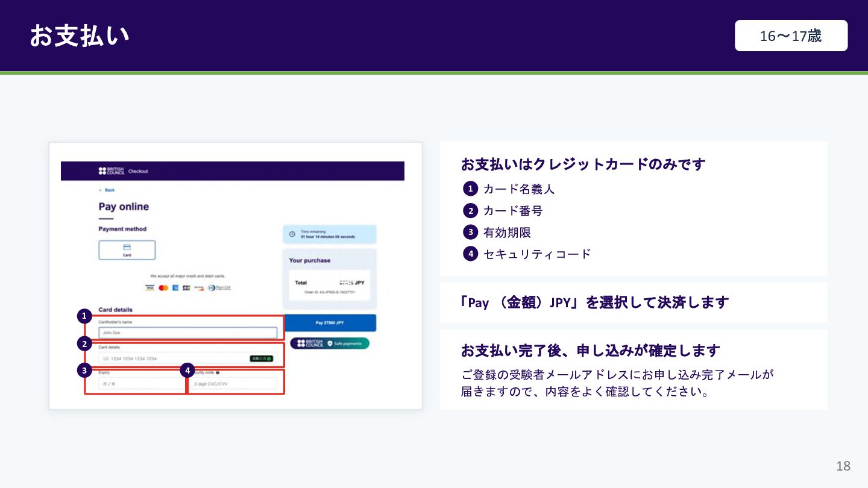Click the clock icon beside Time remaining
Image resolution: width=868 pixels, height=488 pixels.
[x=292, y=234]
